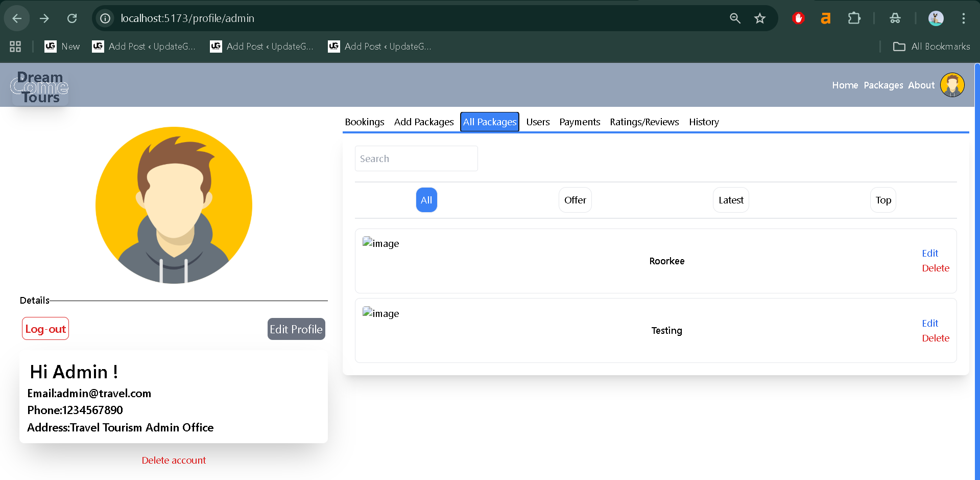Switch to the Bookings tab
The width and height of the screenshot is (980, 480).
pyautogui.click(x=364, y=122)
